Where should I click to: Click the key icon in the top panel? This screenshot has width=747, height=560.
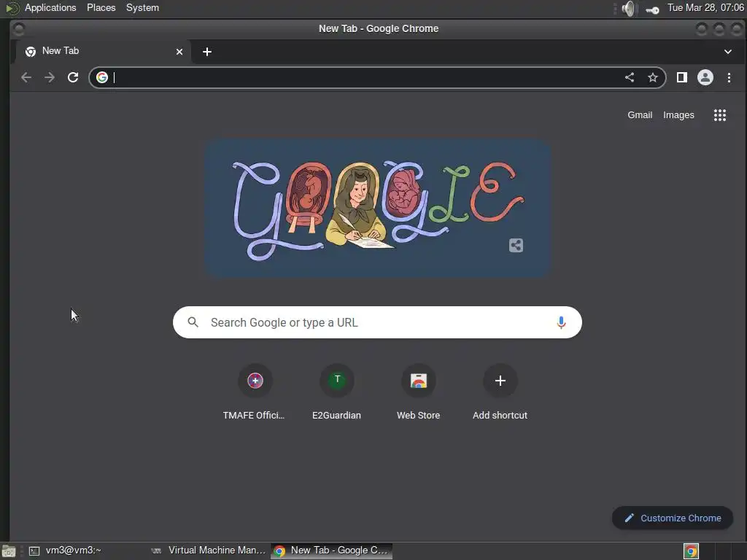[652, 10]
